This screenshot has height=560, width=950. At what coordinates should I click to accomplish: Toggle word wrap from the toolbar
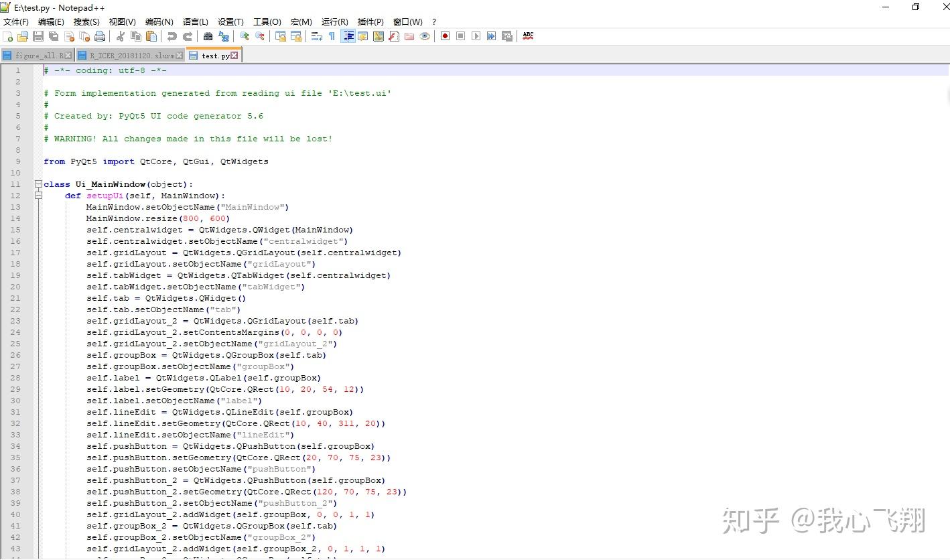(x=318, y=36)
